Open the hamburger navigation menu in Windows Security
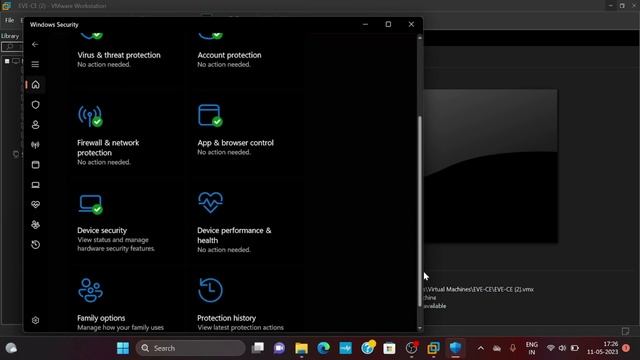640x360 pixels. tap(35, 64)
